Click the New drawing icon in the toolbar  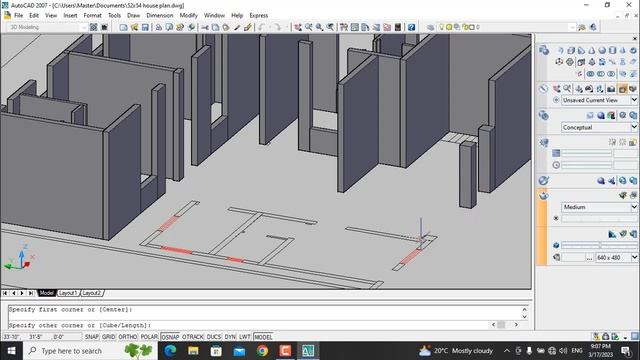[123, 27]
